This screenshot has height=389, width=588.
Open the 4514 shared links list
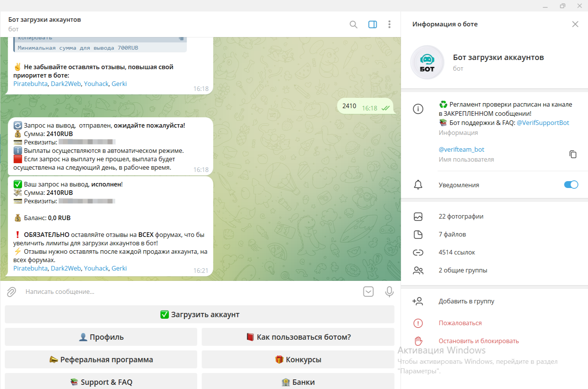point(456,252)
